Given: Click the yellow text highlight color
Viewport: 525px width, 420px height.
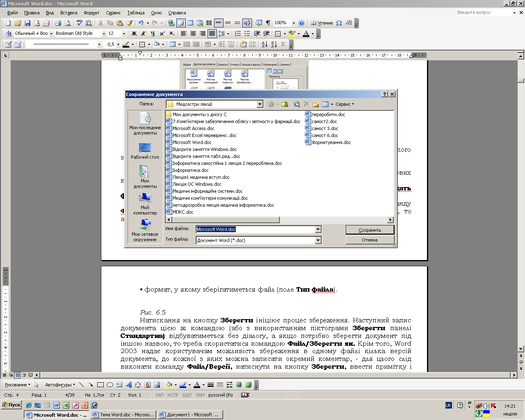Looking at the screenshot, I should 292,34.
